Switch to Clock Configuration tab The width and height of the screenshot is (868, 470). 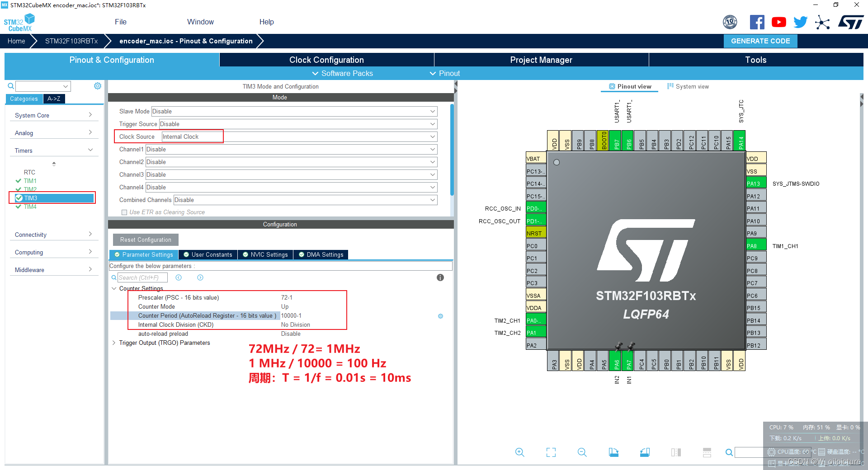pyautogui.click(x=326, y=60)
